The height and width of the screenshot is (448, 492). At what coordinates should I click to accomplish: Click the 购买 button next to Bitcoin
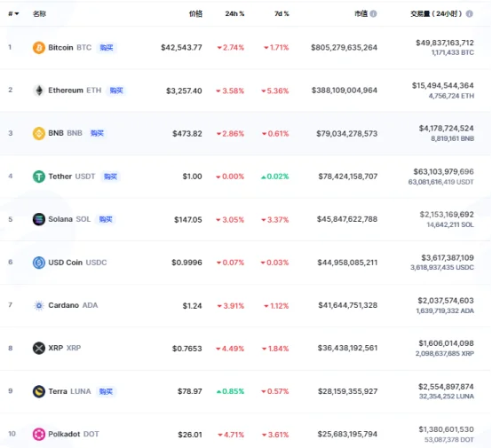click(x=107, y=48)
